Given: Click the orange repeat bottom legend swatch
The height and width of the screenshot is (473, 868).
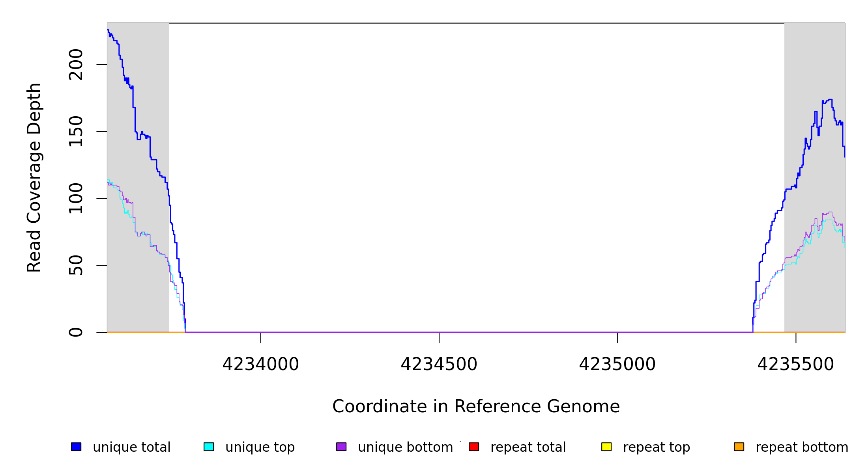Looking at the screenshot, I should (739, 447).
